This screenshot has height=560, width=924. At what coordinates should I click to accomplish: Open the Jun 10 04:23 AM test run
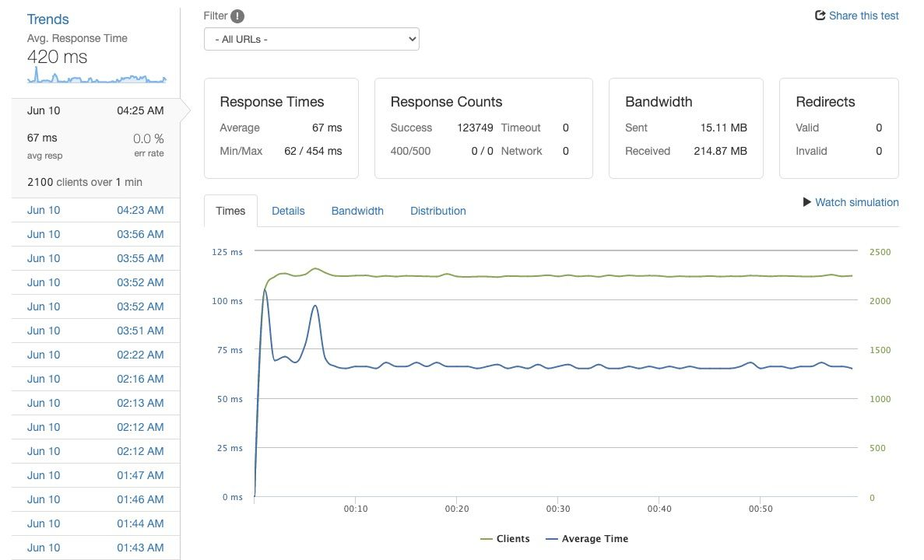coord(96,210)
